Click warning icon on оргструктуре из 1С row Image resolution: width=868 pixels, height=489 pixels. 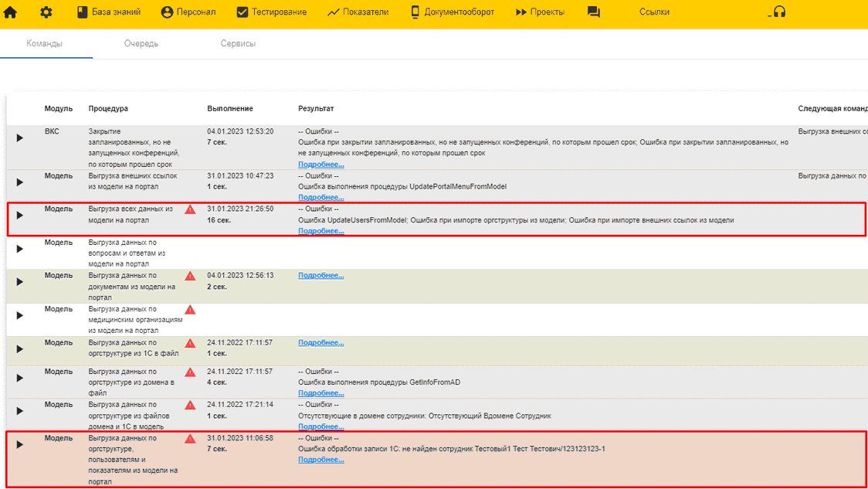click(x=190, y=343)
